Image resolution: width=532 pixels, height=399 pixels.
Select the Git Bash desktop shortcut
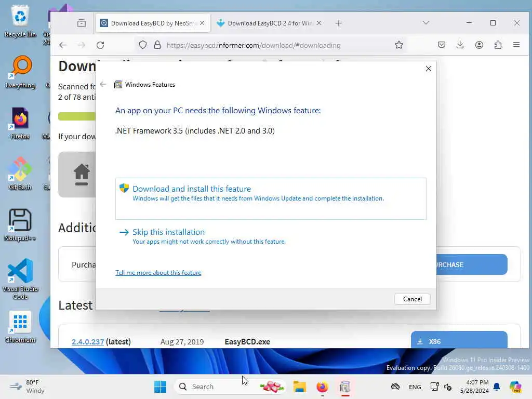[x=20, y=174]
